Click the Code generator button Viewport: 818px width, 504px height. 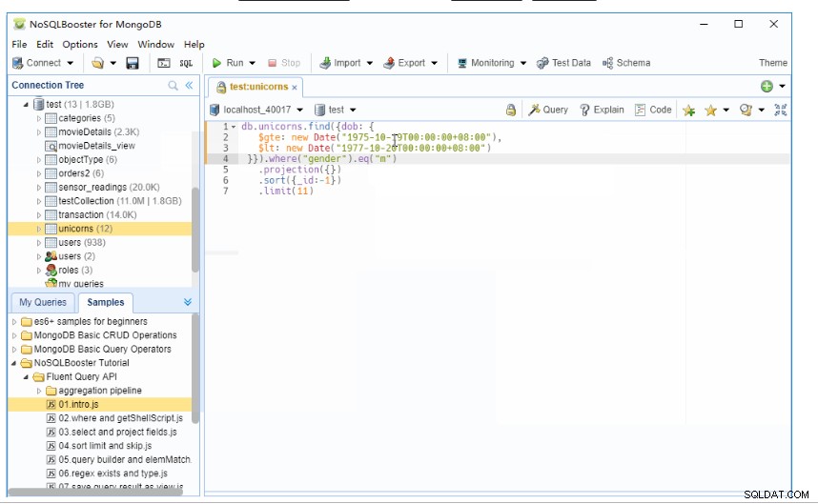[653, 110]
